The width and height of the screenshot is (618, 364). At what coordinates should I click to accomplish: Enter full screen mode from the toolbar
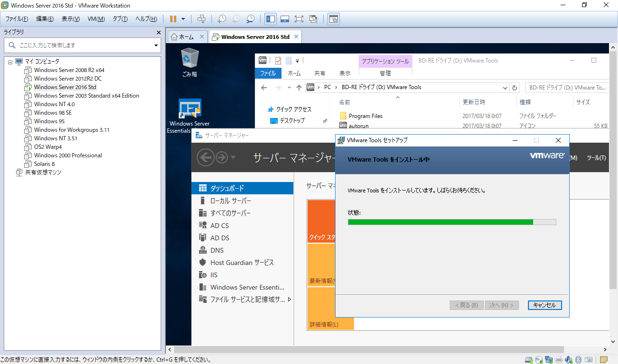pos(299,19)
